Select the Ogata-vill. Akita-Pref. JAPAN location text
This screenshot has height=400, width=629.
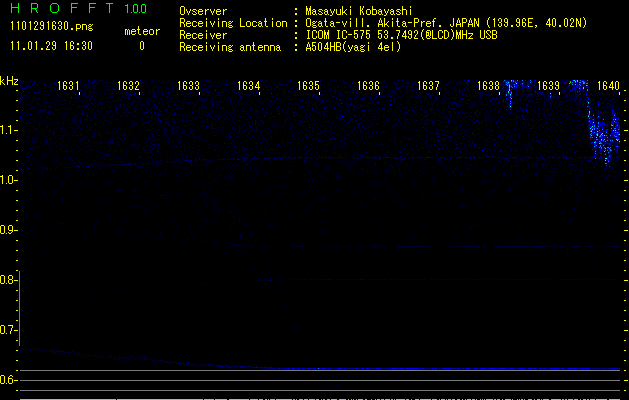tap(446, 23)
